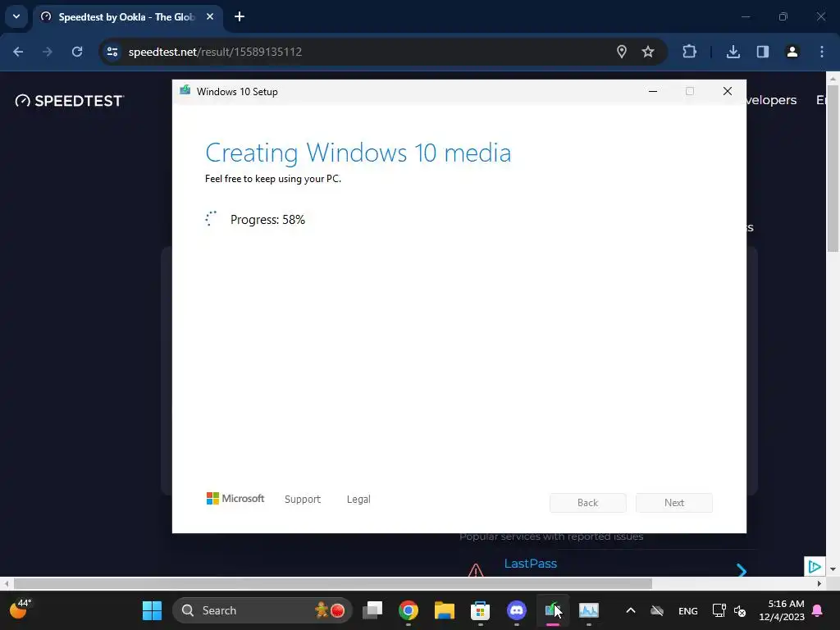The width and height of the screenshot is (840, 630).
Task: Open network and volume quick settings
Action: point(729,610)
